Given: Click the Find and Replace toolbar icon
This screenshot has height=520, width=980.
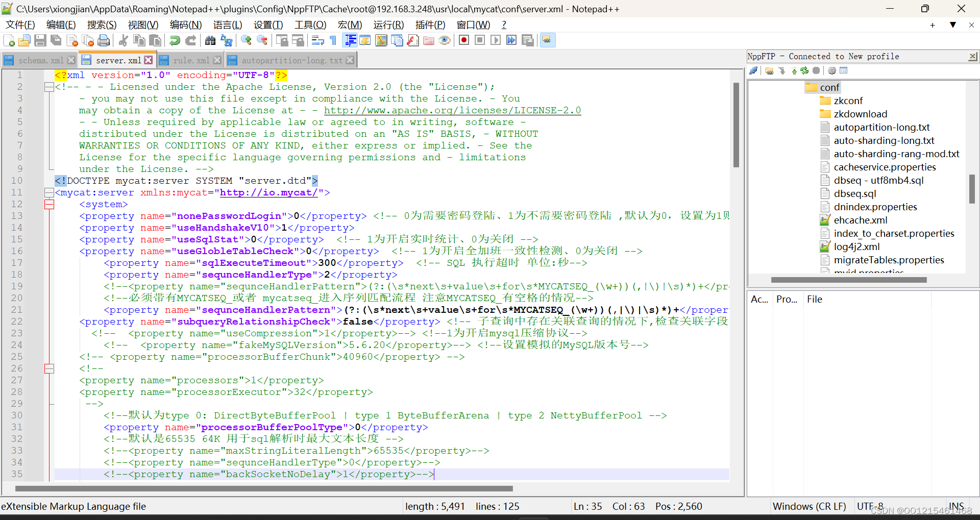Looking at the screenshot, I should pyautogui.click(x=226, y=40).
